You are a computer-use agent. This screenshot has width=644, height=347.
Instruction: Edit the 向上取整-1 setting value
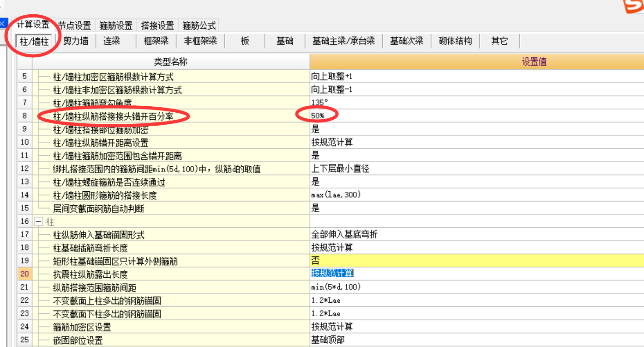click(477, 89)
